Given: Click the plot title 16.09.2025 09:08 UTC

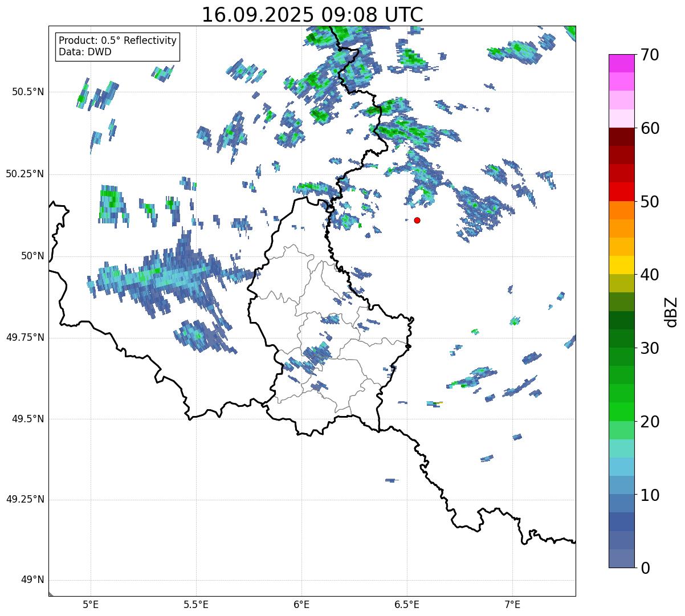Looking at the screenshot, I should tap(312, 15).
